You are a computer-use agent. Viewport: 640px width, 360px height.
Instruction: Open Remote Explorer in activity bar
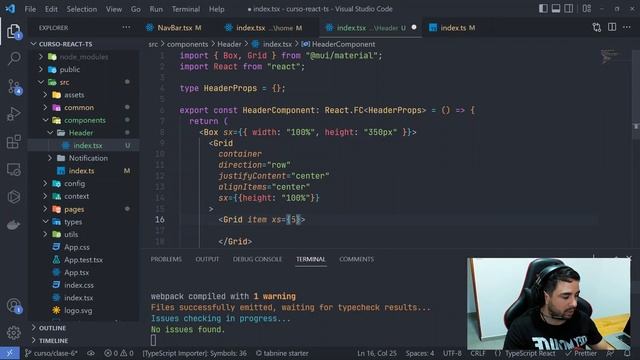click(x=14, y=169)
